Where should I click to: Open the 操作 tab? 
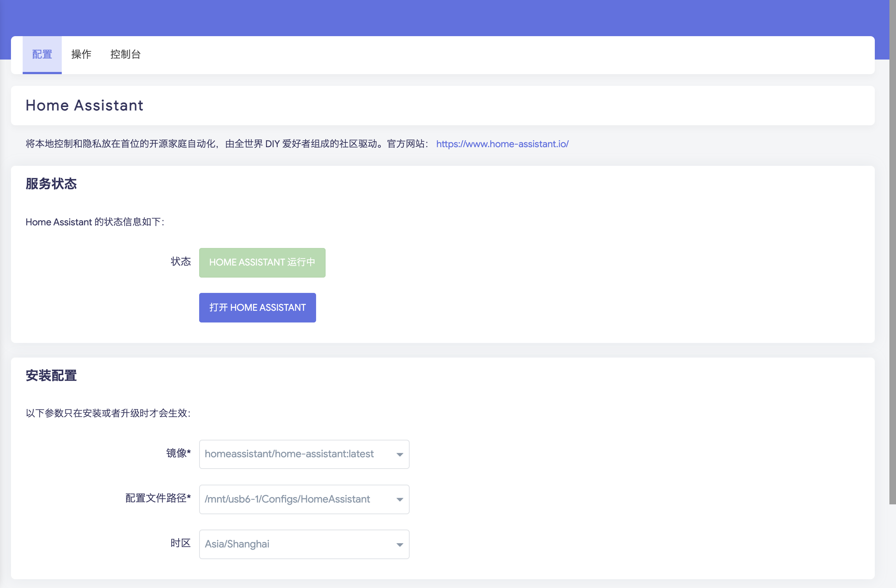click(81, 54)
